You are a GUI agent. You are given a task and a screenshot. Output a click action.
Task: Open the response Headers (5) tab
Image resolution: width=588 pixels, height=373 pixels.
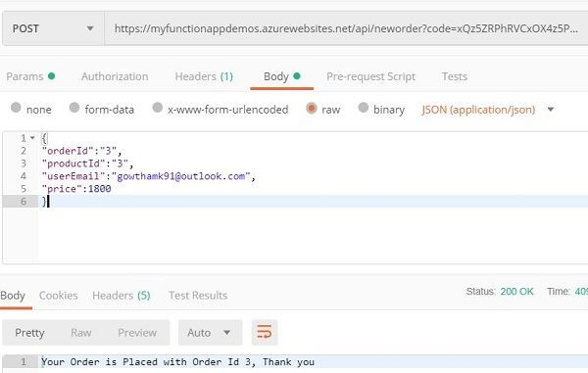tap(122, 296)
